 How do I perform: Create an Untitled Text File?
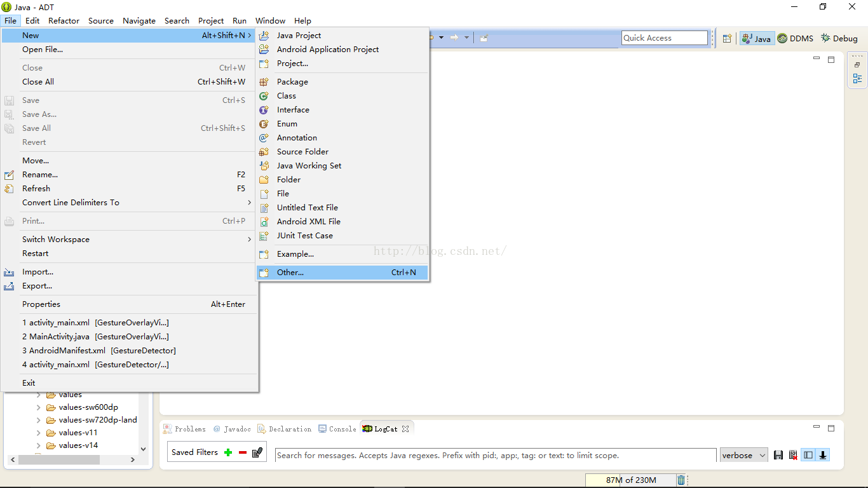pyautogui.click(x=342, y=208)
